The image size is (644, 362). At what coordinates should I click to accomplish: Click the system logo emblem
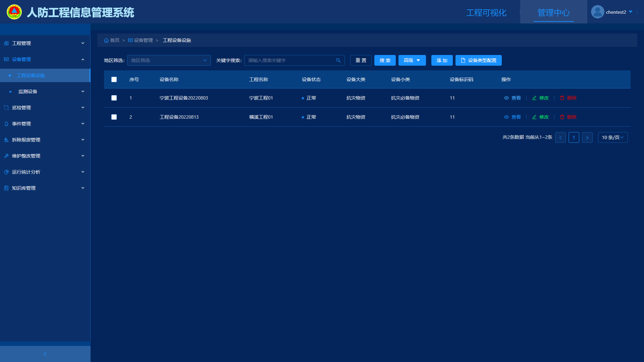(x=14, y=12)
